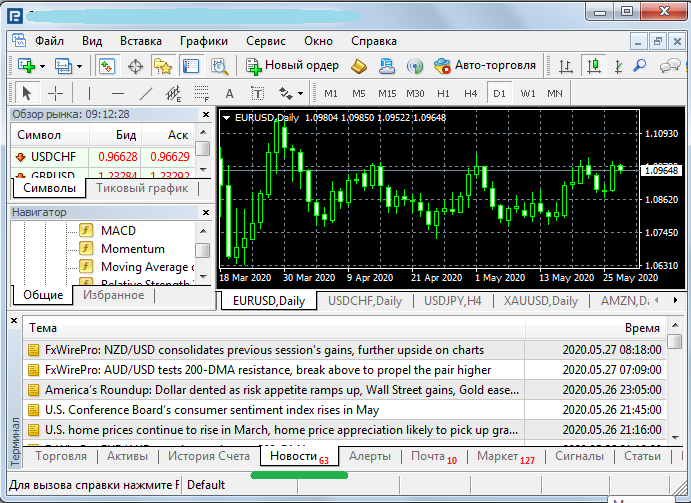The width and height of the screenshot is (691, 503).
Task: Open the new chart dropdown arrow
Action: point(41,65)
